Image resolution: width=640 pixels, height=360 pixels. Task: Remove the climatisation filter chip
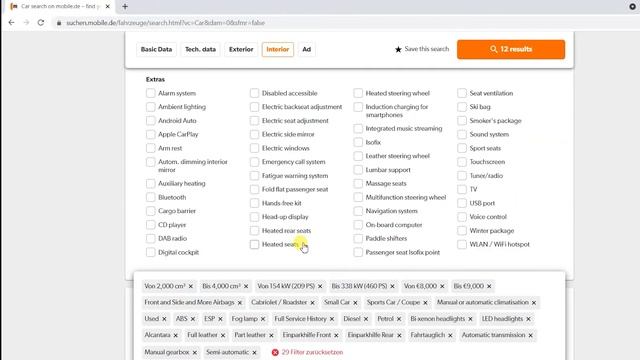(534, 303)
